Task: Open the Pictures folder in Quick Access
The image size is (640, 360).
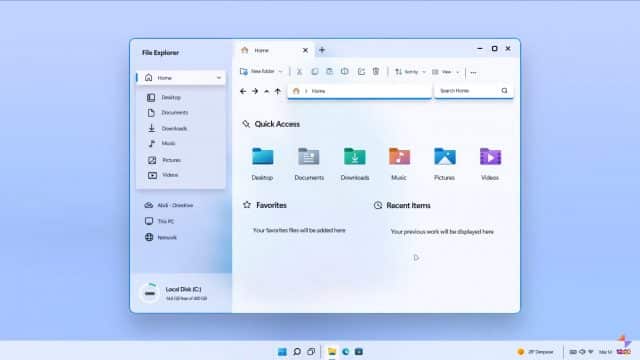Action: tap(445, 163)
